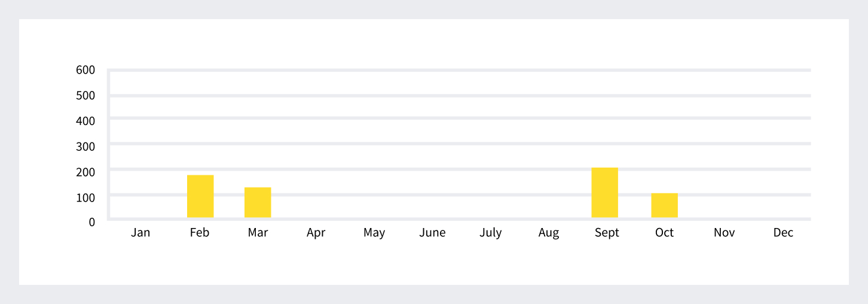
Task: Select the June axis label
Action: tap(432, 233)
